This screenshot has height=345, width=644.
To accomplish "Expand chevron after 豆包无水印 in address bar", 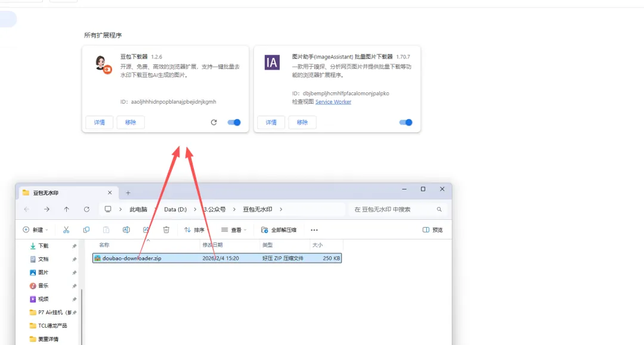I will pyautogui.click(x=281, y=209).
